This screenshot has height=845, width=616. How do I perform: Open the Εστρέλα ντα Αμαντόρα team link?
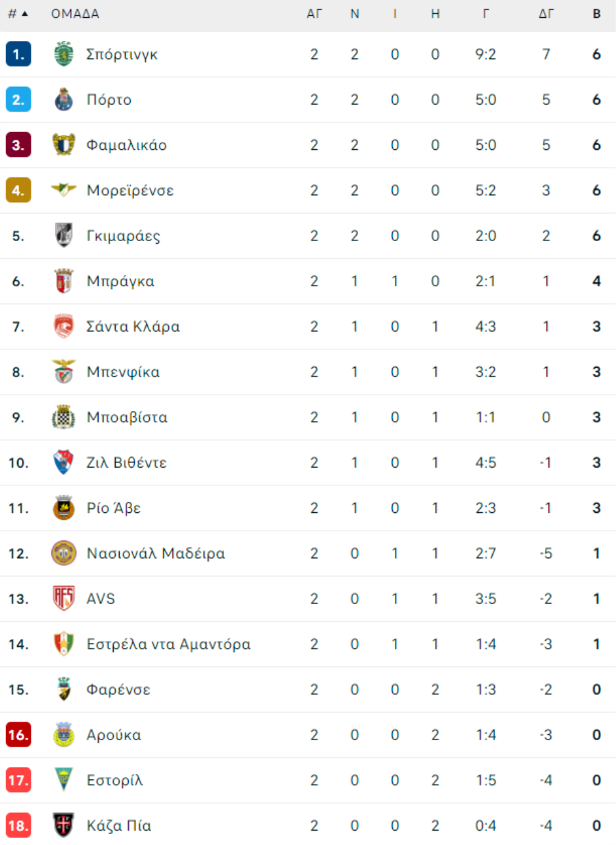pos(168,644)
